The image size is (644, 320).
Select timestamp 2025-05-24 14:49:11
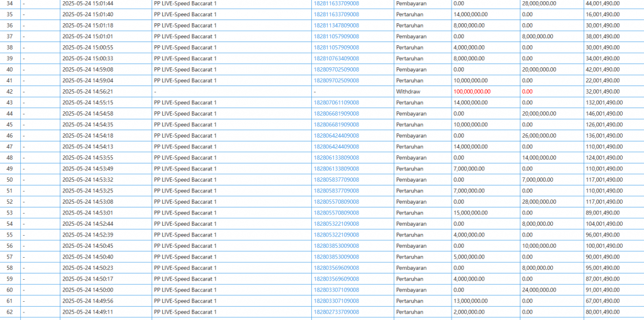tap(88, 312)
